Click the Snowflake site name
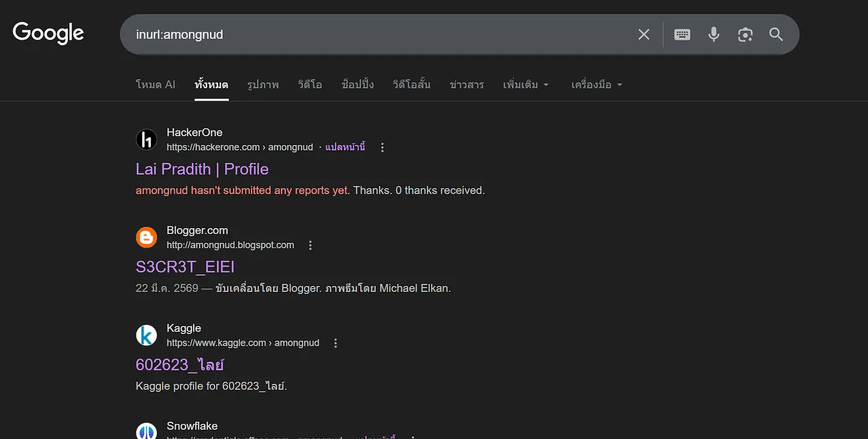Screen dimensions: 868x439 pyautogui.click(x=192, y=427)
